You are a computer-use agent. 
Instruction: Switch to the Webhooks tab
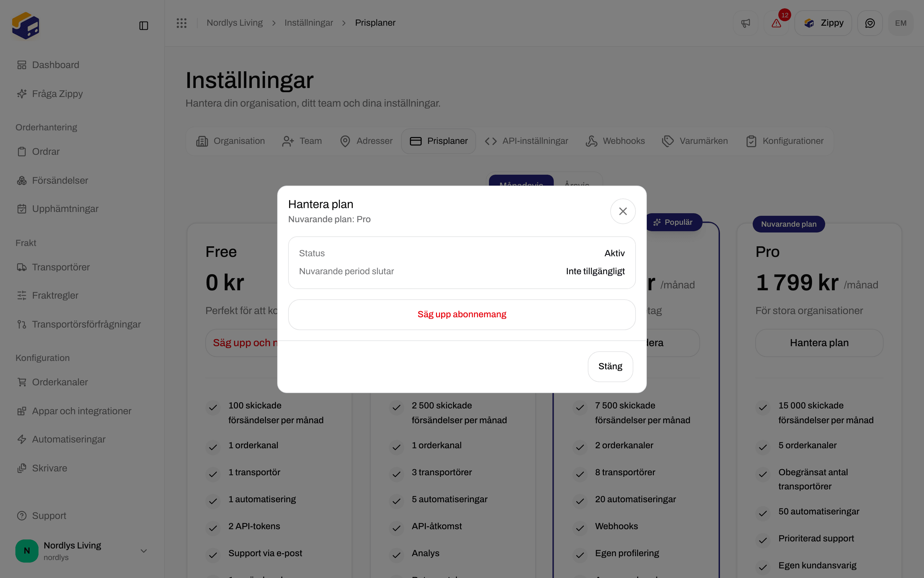point(615,141)
